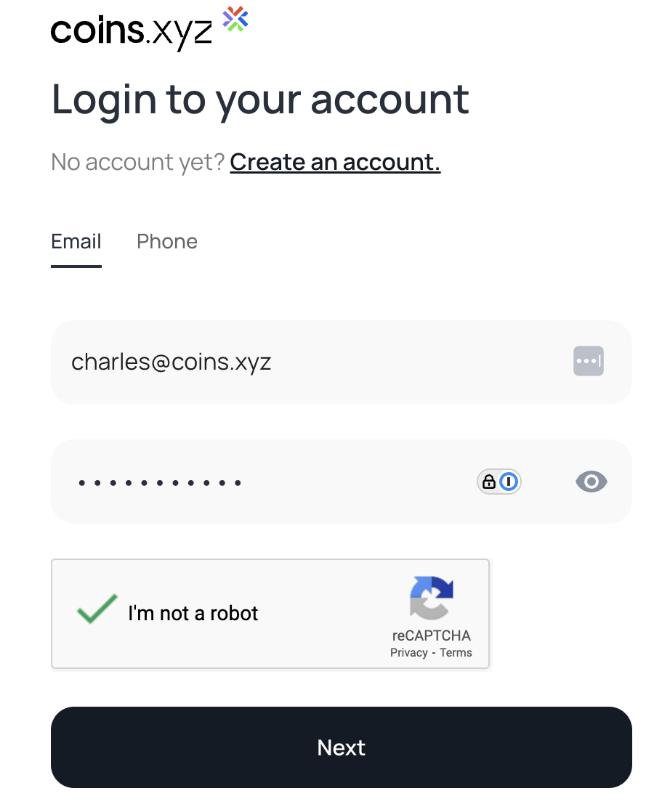670x812 pixels.
Task: Focus the email field with charles@coins.xyz
Action: tap(342, 362)
